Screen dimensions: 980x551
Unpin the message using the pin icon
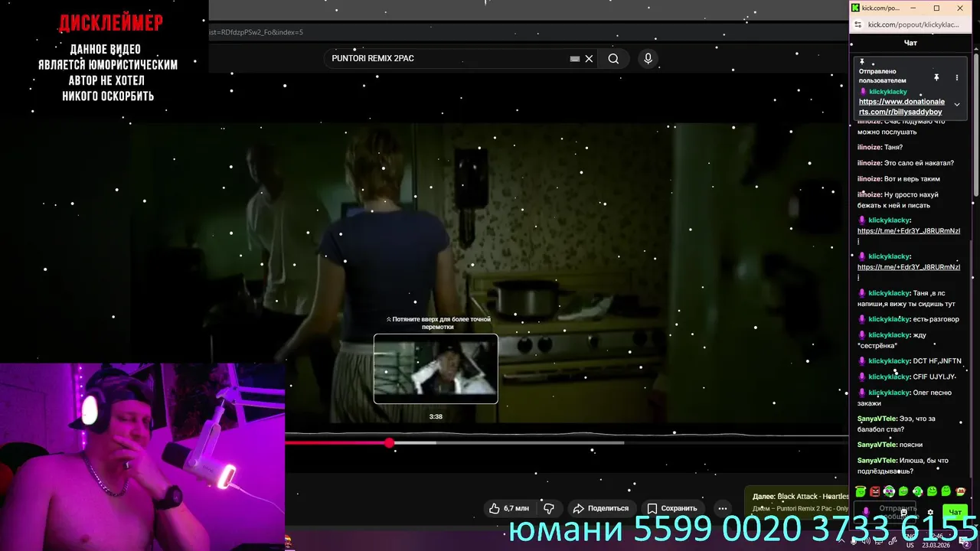936,77
